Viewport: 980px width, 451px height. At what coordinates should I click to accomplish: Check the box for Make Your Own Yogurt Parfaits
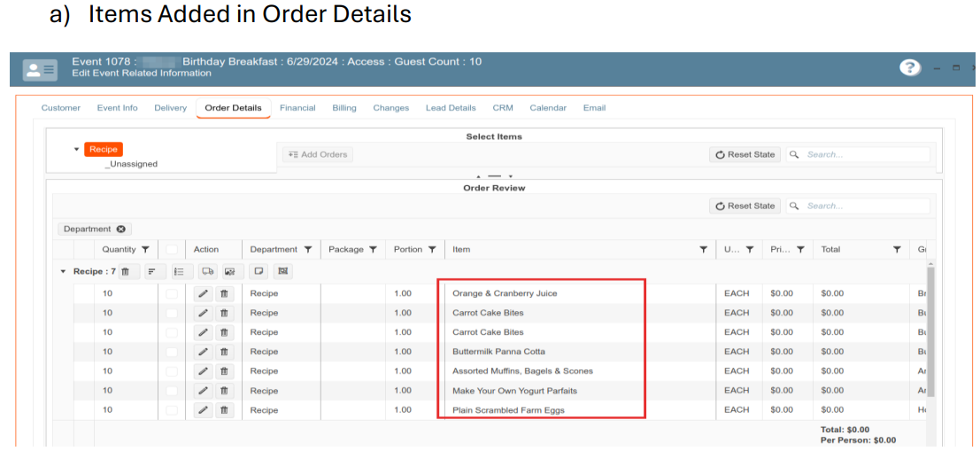(172, 391)
